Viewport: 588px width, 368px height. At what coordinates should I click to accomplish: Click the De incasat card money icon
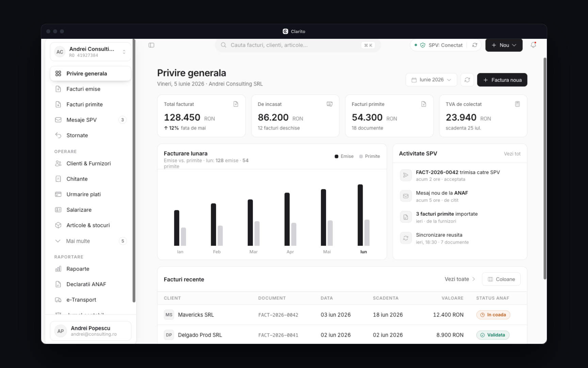329,104
